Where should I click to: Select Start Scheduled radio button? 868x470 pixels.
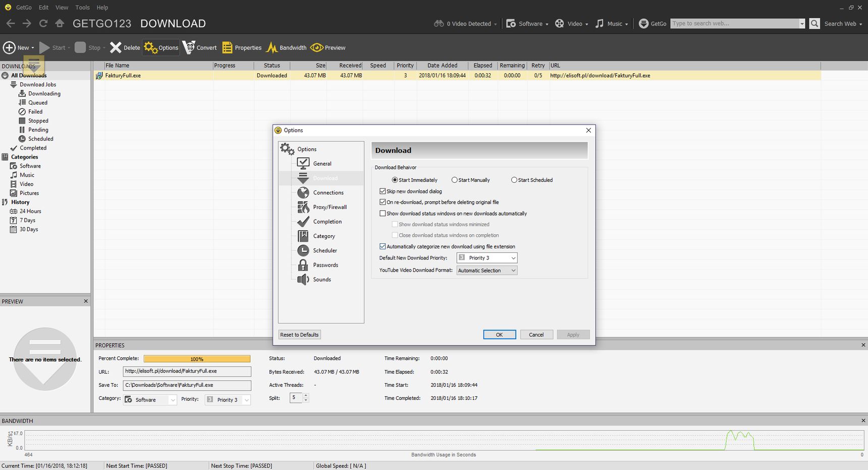pos(514,180)
